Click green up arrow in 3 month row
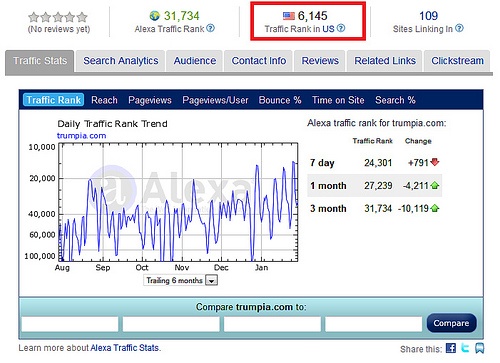Image resolution: width=500 pixels, height=363 pixels. coord(435,208)
